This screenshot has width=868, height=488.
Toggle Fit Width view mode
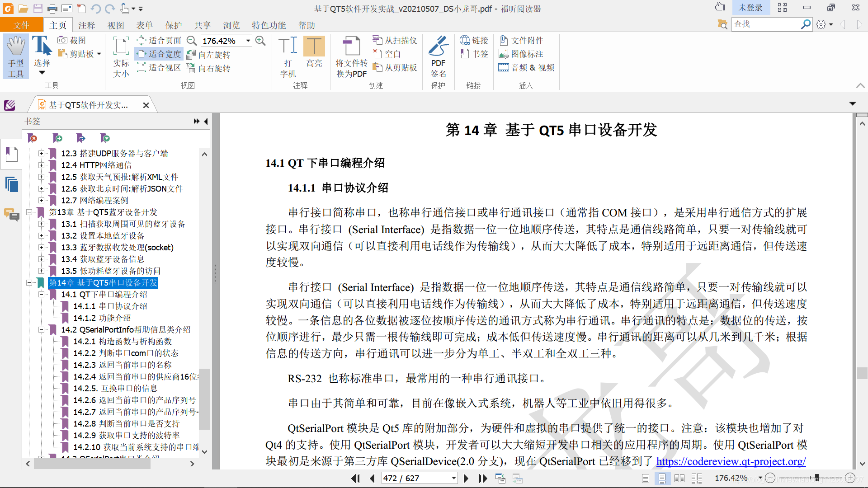point(159,54)
